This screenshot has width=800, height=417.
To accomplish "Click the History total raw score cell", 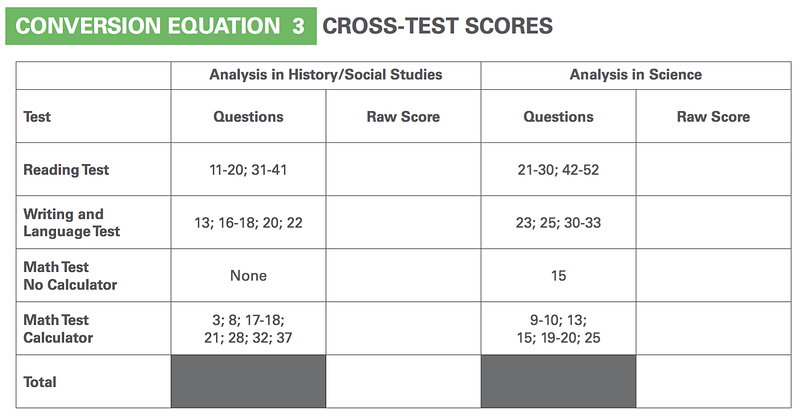I will 403,382.
